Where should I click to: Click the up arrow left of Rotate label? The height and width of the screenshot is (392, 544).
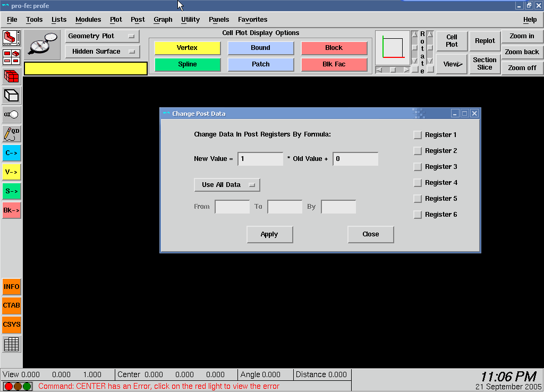[x=414, y=35]
